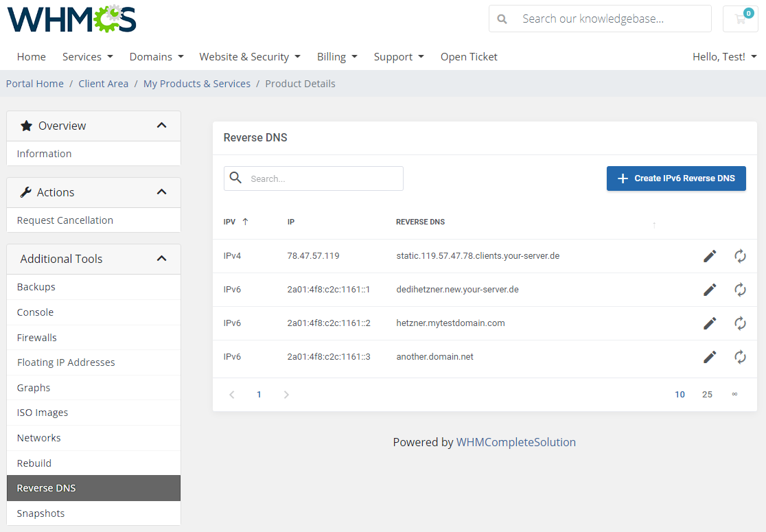Show 10 entries per page
Image resolution: width=766 pixels, height=532 pixels.
click(x=680, y=395)
